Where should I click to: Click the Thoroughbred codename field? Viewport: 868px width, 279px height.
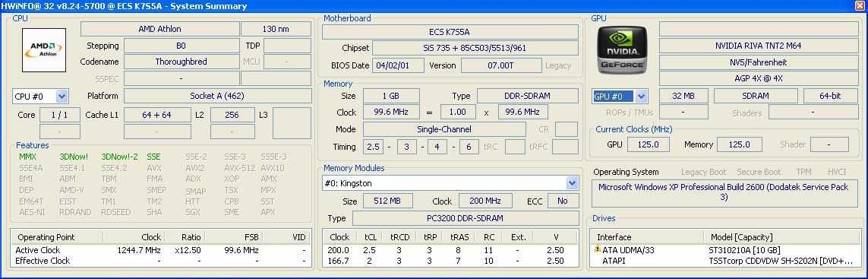coord(181,62)
